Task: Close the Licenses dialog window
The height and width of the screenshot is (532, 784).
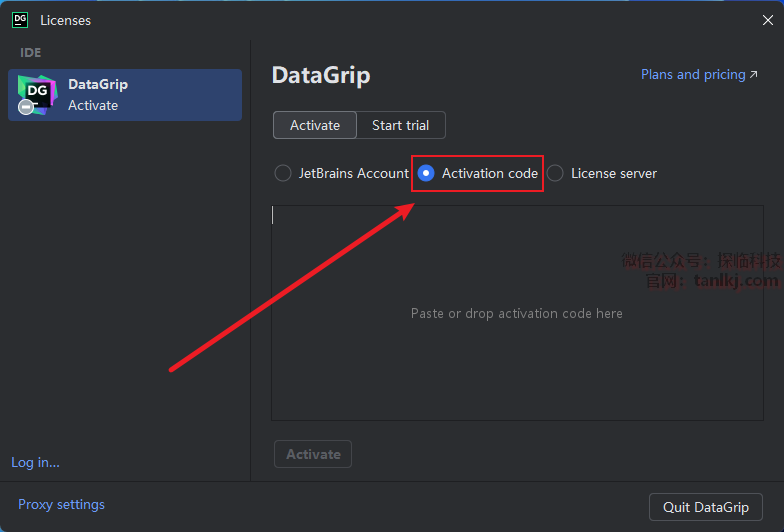Action: [767, 20]
